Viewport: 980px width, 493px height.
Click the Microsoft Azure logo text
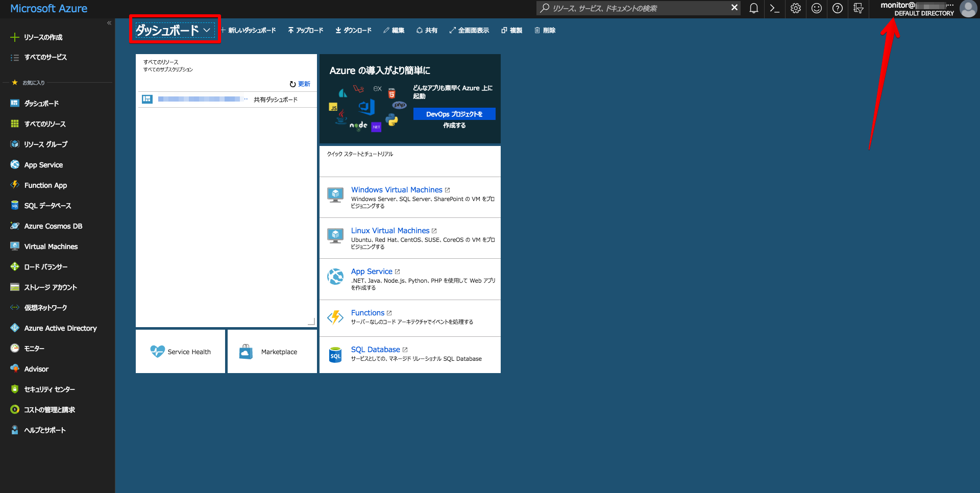48,9
